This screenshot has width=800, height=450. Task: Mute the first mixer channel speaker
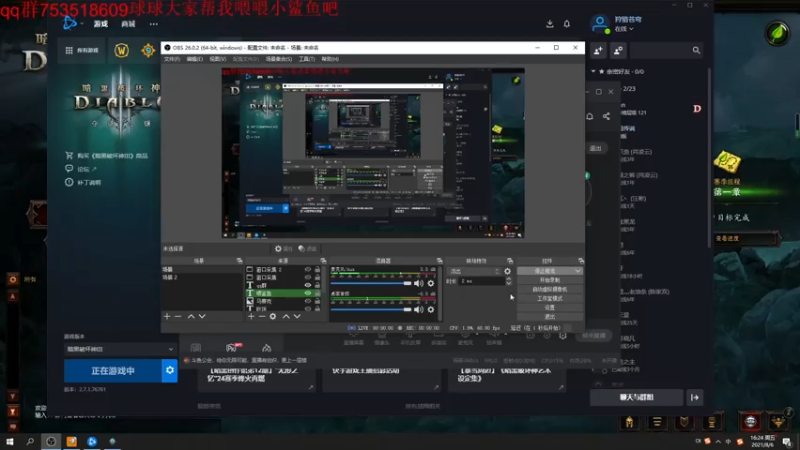[x=419, y=283]
